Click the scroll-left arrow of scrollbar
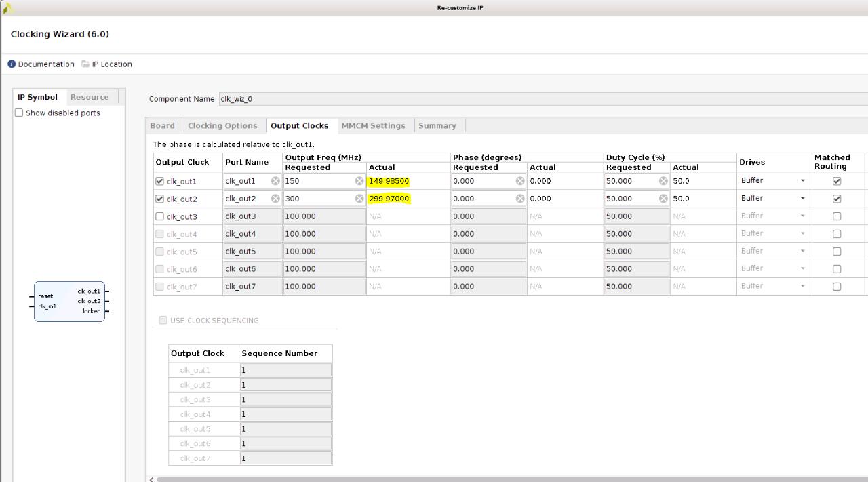868x482 pixels. coord(151,479)
